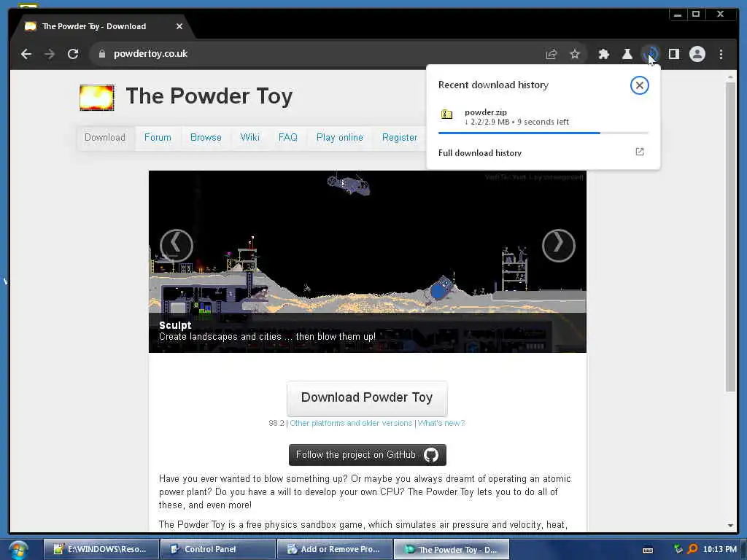Open the Play online nav tab
Screen dimensions: 747x560
click(x=340, y=138)
